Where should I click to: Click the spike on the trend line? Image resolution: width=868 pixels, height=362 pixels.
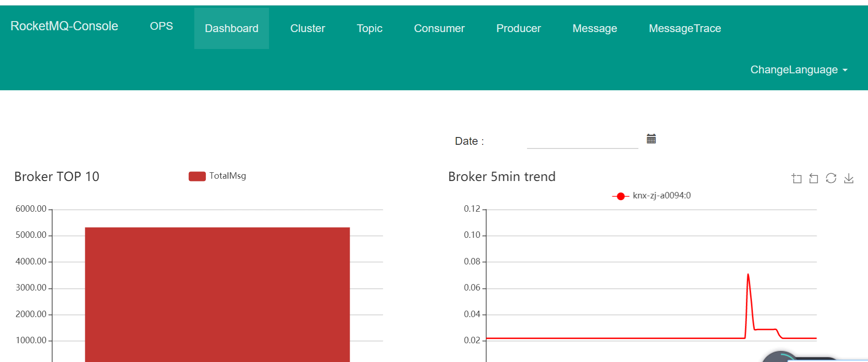tap(748, 275)
